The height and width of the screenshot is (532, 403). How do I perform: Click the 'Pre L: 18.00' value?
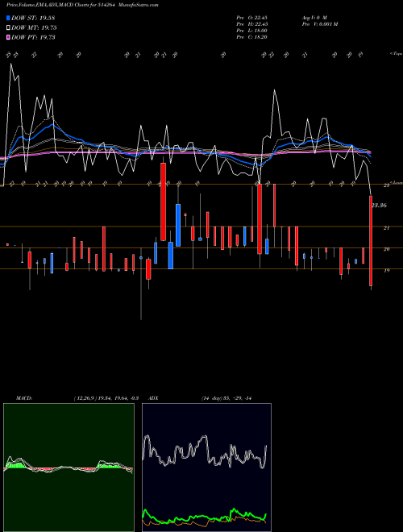tap(251, 31)
